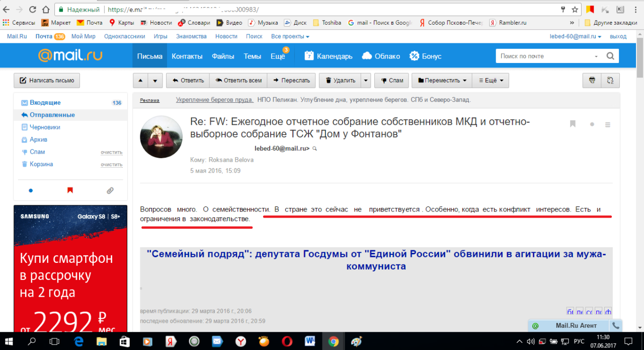Open the translate letter icon
This screenshot has height=350, width=644.
(x=611, y=80)
